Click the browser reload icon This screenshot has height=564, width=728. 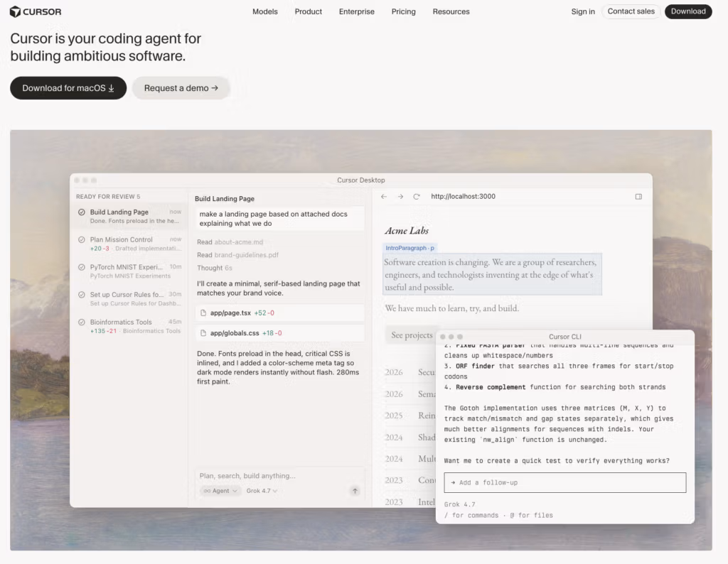[x=417, y=197]
